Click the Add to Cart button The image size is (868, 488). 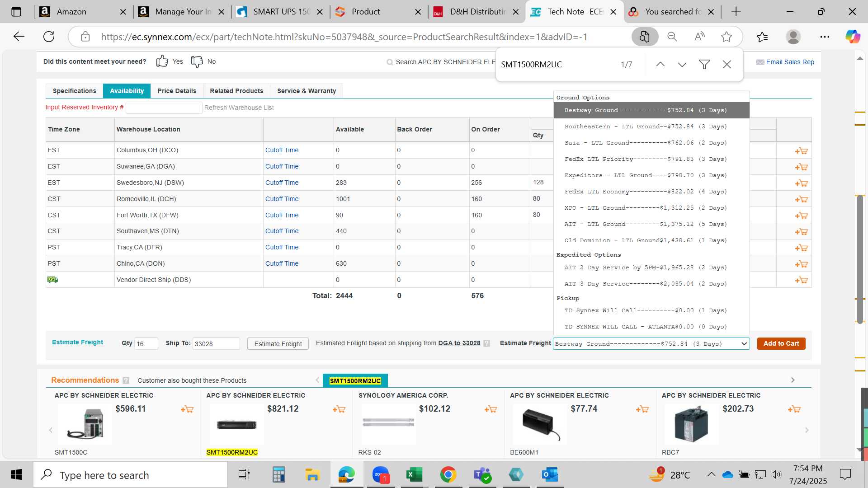click(x=781, y=344)
